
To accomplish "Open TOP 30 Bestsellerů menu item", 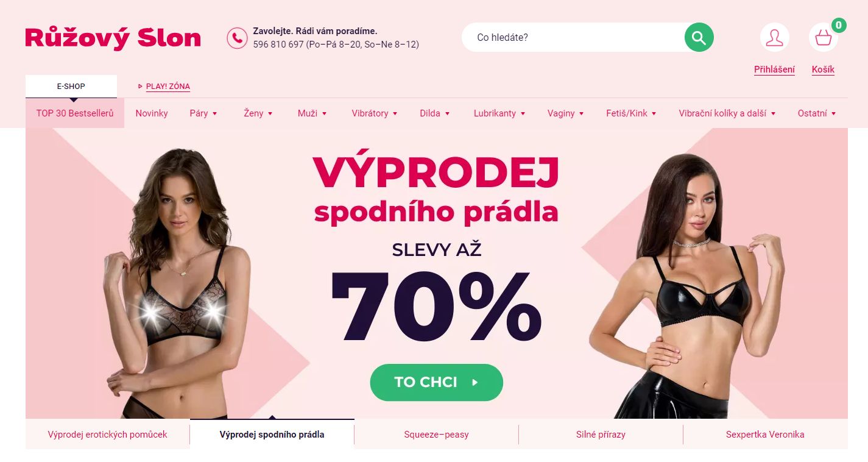I will [x=75, y=113].
